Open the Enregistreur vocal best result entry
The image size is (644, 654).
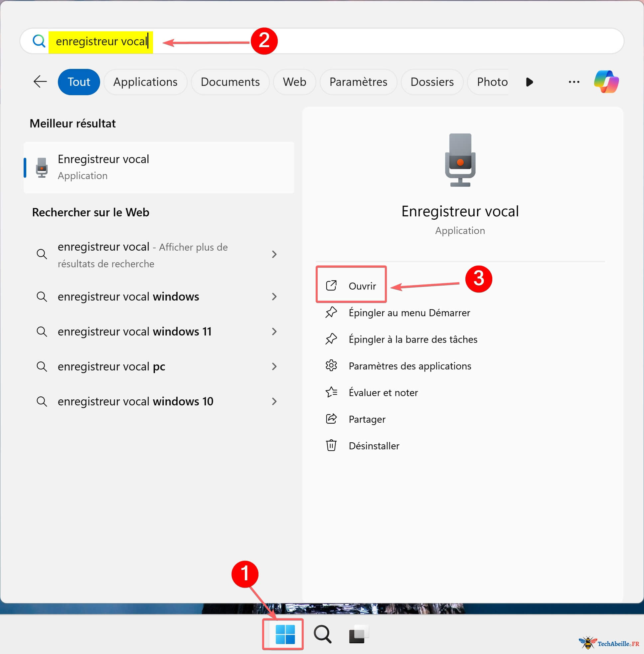click(159, 167)
